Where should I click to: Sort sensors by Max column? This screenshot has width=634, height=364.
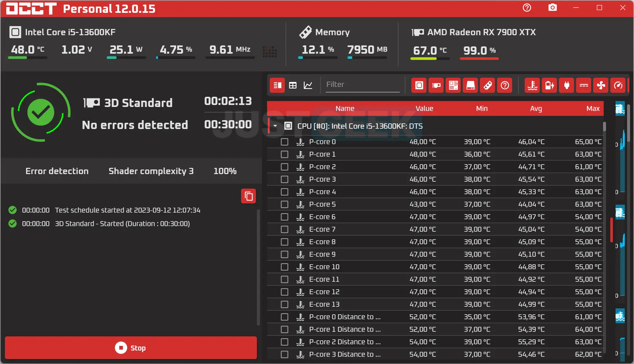(593, 109)
